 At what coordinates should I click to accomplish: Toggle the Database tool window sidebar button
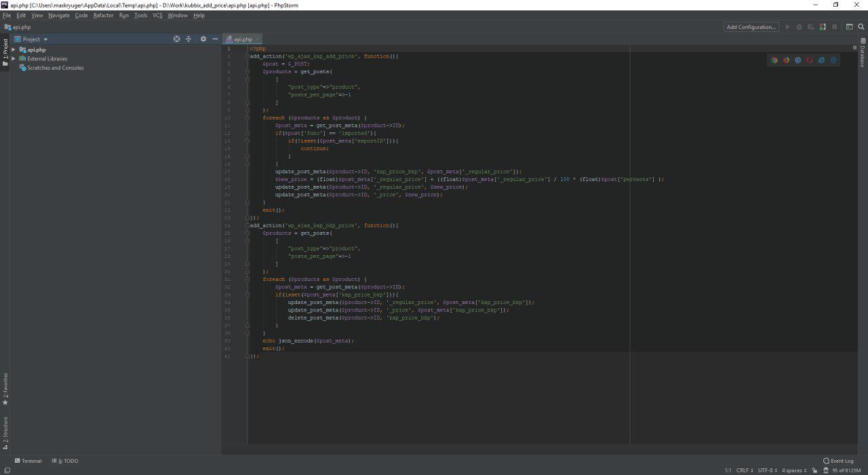pos(863,55)
